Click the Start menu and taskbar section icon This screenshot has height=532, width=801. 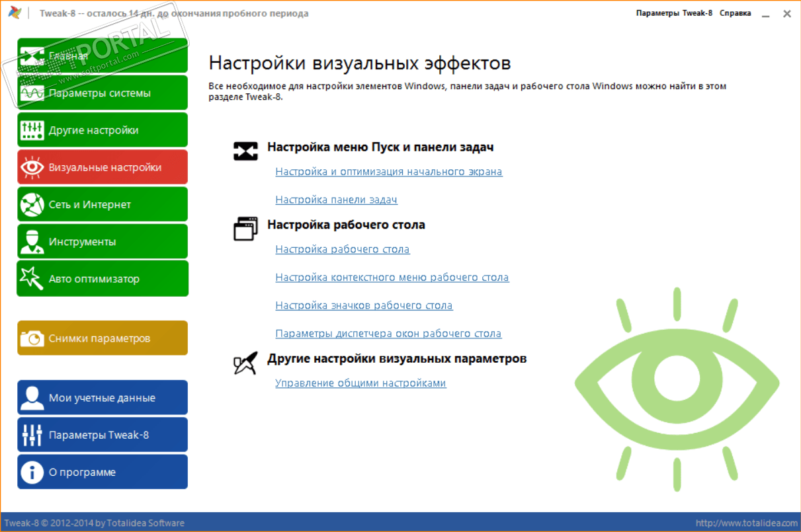(x=245, y=151)
